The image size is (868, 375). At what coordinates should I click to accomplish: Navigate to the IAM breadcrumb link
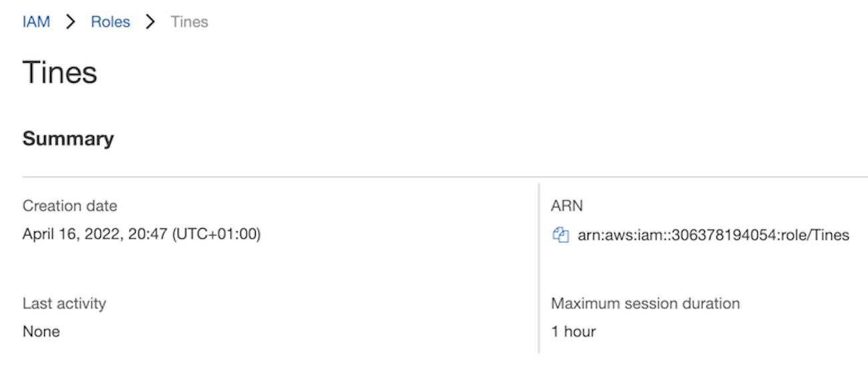click(x=36, y=21)
